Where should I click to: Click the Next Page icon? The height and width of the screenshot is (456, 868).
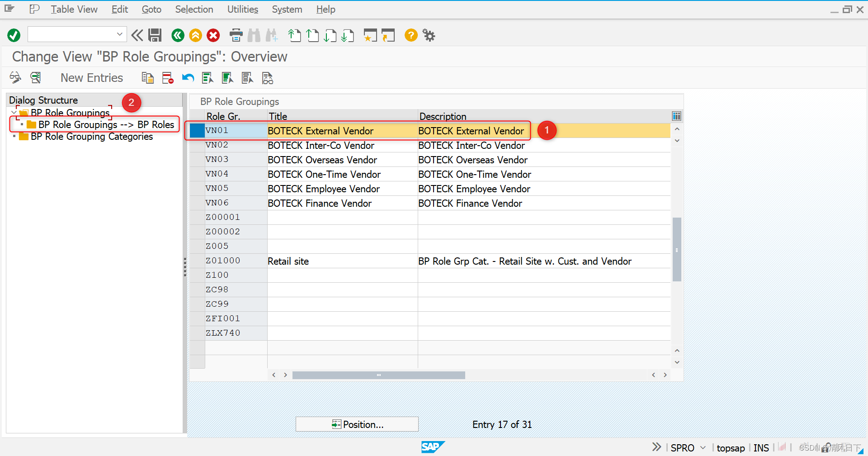[330, 35]
